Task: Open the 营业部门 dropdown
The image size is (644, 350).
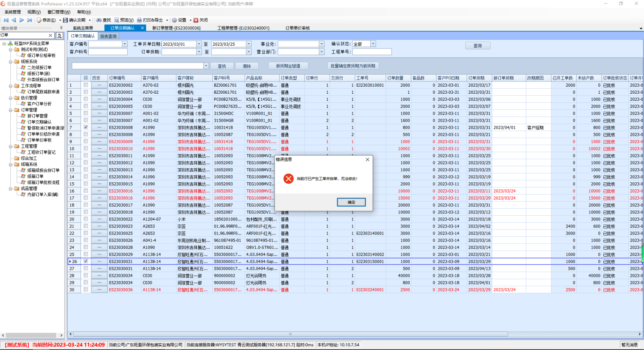Action: [x=322, y=52]
